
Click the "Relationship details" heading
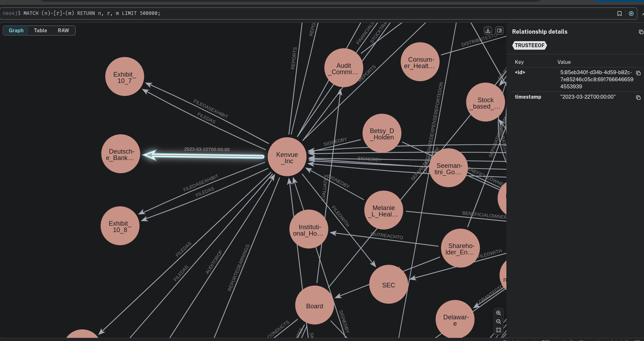(540, 32)
